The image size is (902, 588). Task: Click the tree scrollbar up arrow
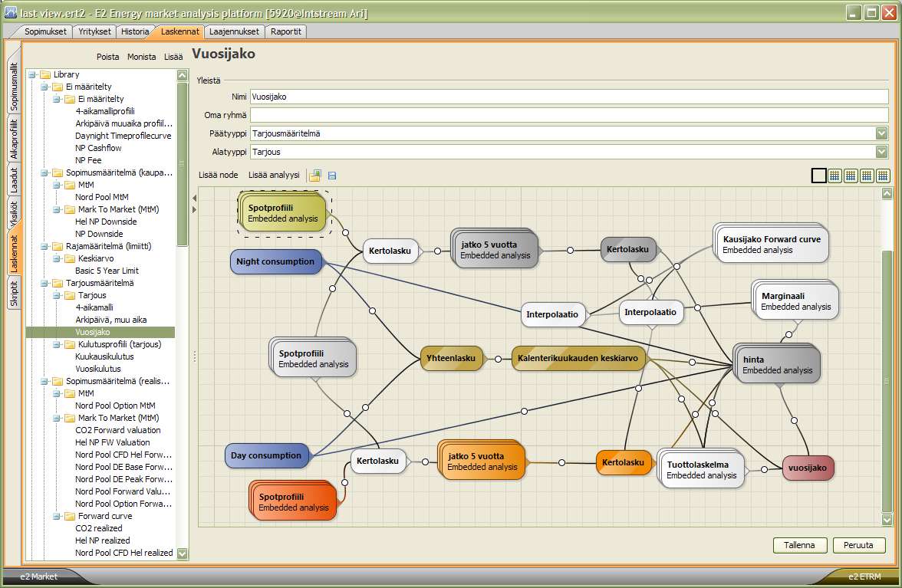point(183,75)
